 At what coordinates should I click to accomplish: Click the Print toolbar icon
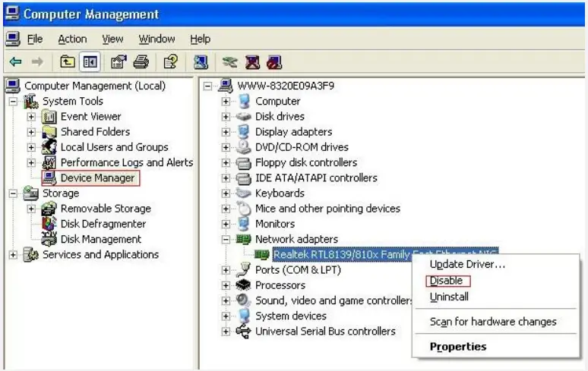coord(141,61)
